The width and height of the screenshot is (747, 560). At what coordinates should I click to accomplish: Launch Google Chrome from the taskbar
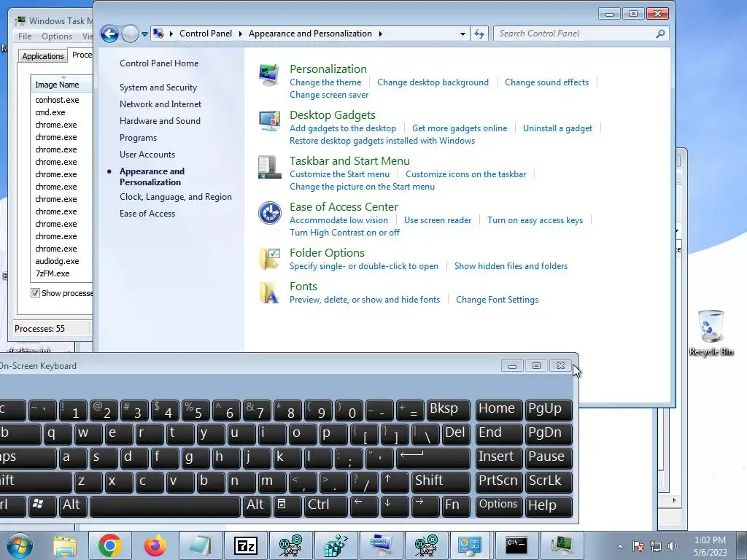(109, 545)
